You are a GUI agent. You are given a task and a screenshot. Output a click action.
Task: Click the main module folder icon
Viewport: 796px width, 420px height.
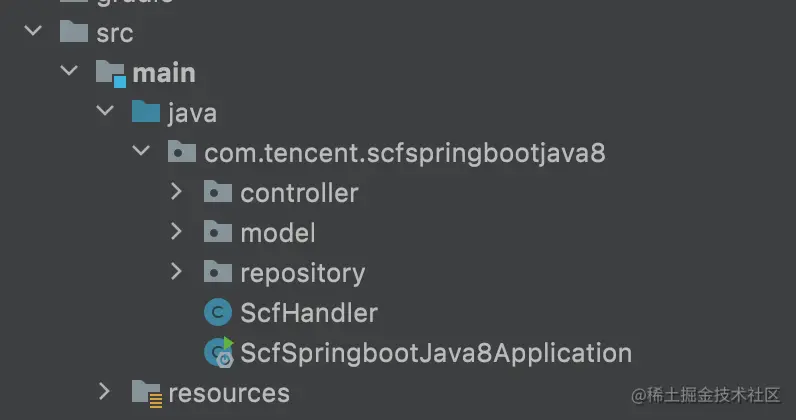pos(110,72)
